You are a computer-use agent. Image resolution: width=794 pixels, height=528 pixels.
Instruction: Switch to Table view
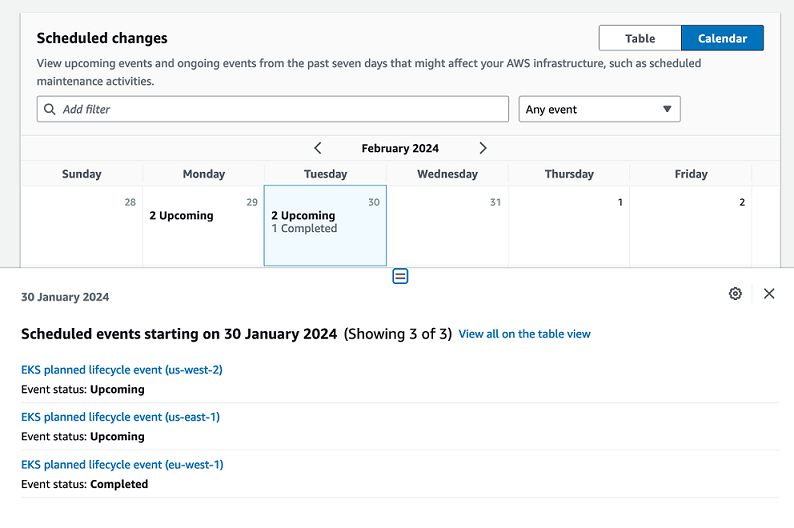640,38
